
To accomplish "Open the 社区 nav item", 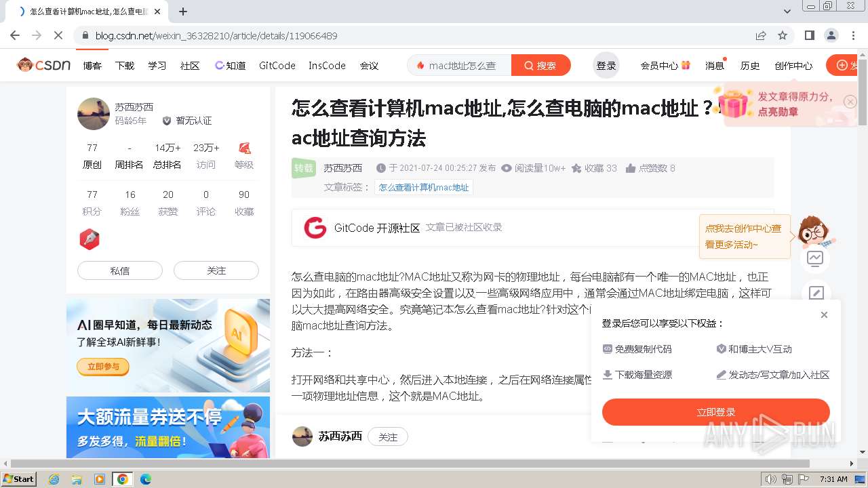I will 190,66.
